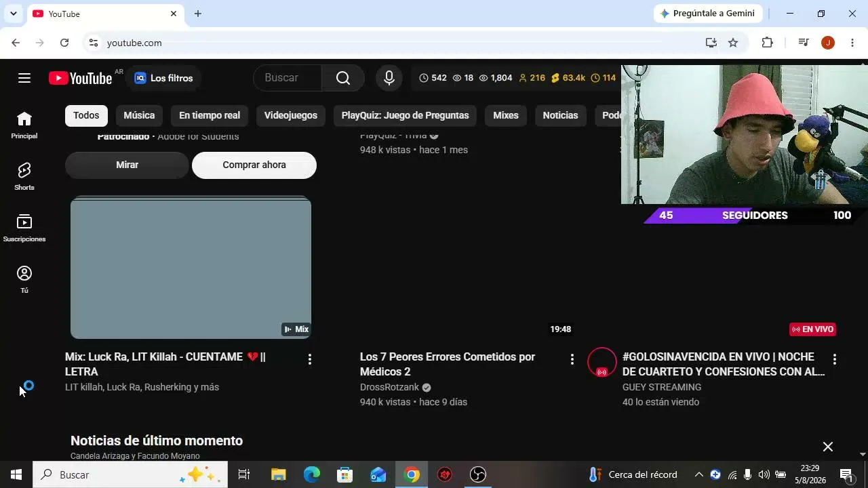Select the PlayQuiz: Juego de Preguntas chip
Image resolution: width=868 pixels, height=488 pixels.
tap(406, 115)
